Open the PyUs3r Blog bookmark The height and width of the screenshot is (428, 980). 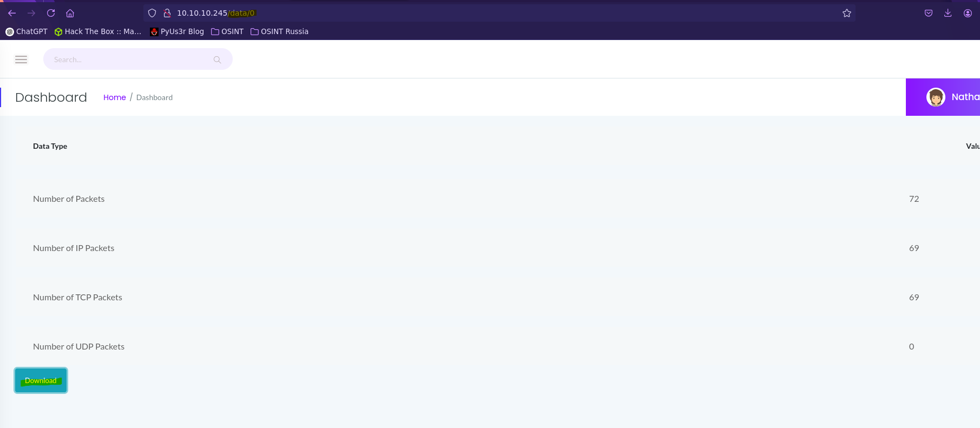pyautogui.click(x=177, y=31)
